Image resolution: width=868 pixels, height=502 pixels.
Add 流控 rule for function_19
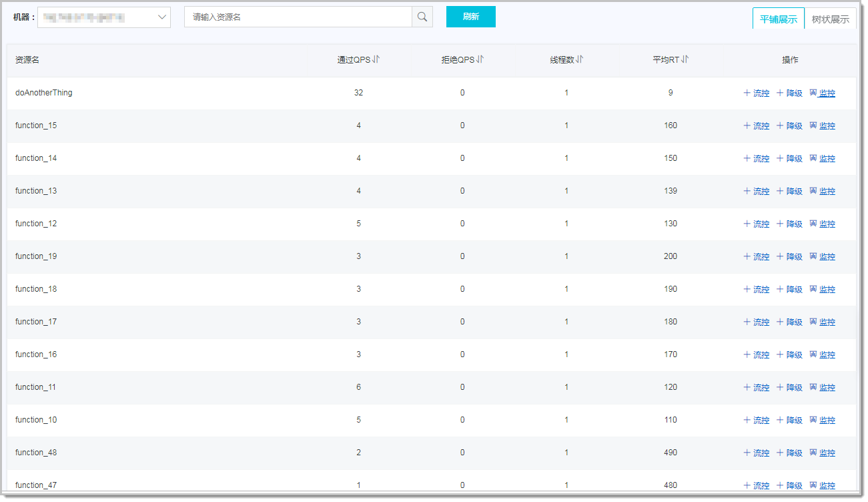(x=757, y=257)
